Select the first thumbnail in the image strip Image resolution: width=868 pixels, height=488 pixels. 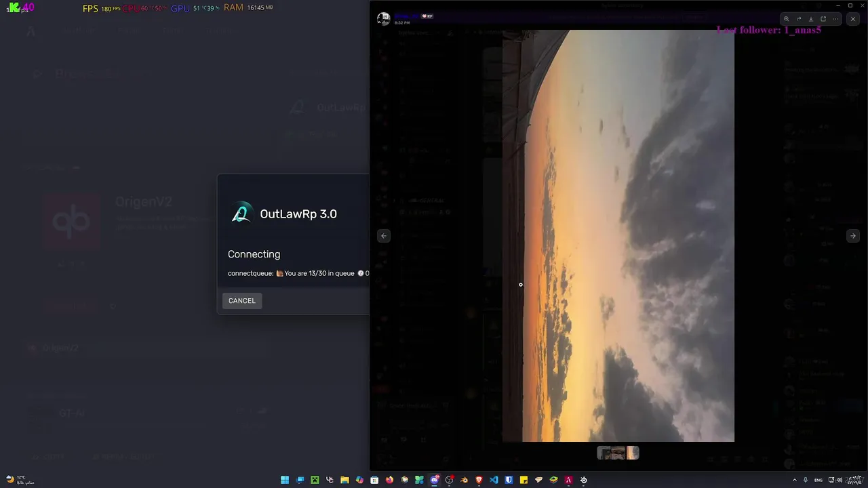point(604,453)
